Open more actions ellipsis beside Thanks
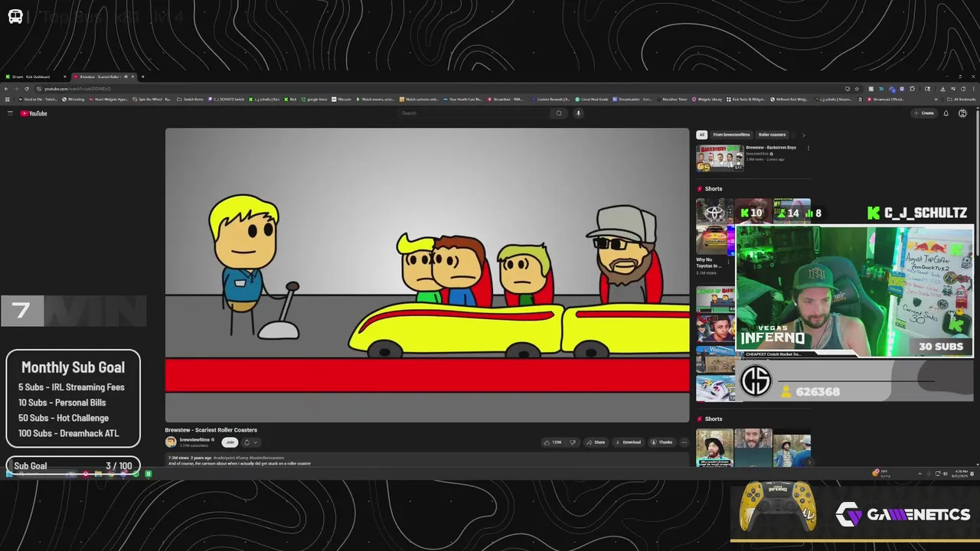The height and width of the screenshot is (551, 980). [x=684, y=442]
